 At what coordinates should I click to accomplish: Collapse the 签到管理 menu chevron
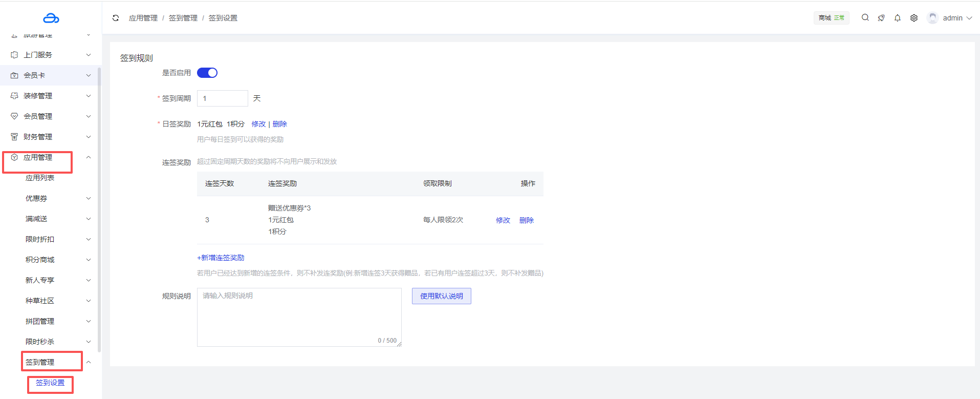[x=89, y=362]
